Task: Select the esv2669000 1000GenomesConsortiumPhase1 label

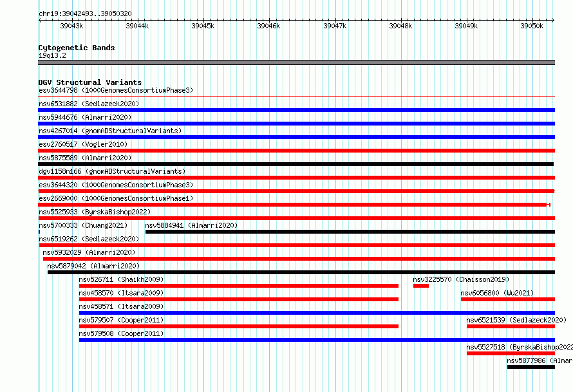Action: (x=116, y=198)
